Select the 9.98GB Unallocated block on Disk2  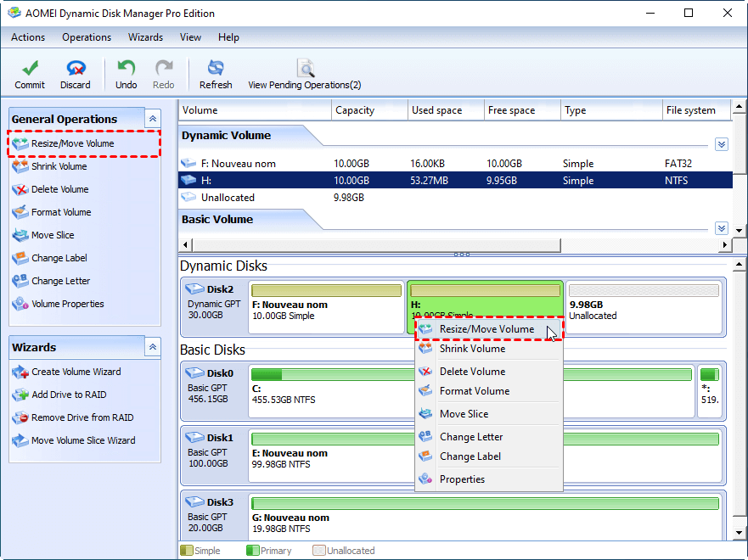click(644, 307)
